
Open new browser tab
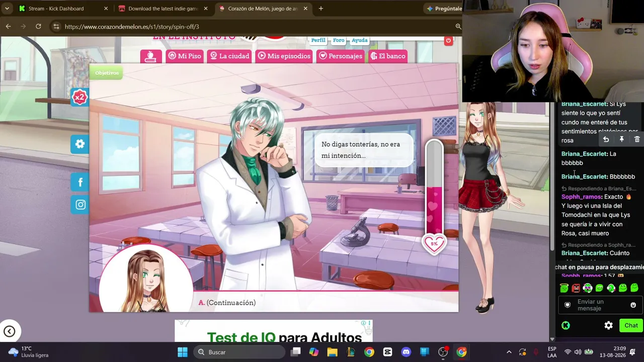(321, 9)
